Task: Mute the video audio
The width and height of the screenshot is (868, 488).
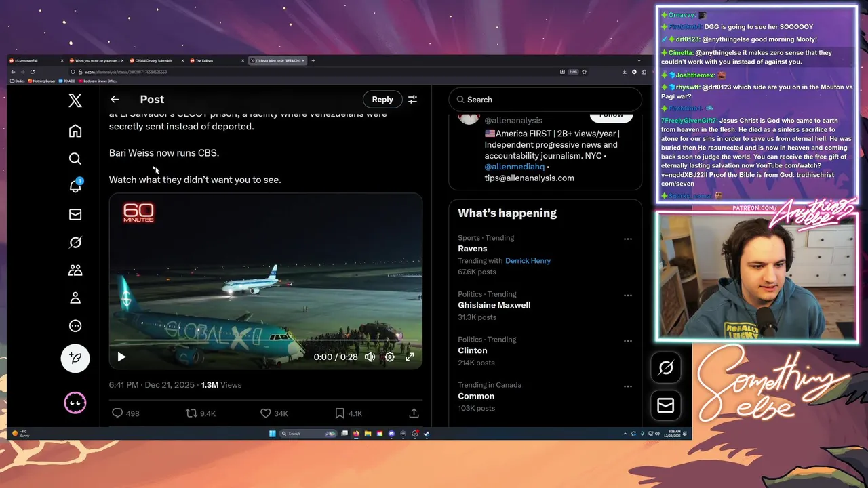Action: pyautogui.click(x=370, y=357)
